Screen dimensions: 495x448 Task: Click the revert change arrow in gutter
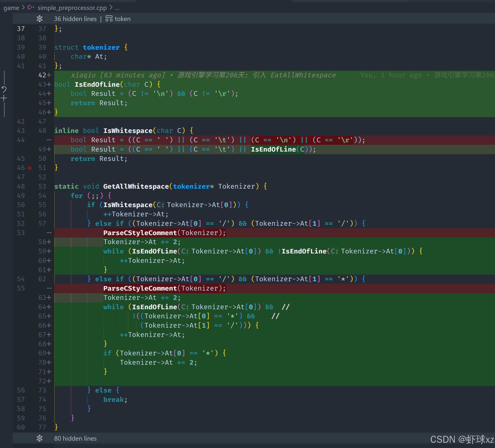(4, 89)
